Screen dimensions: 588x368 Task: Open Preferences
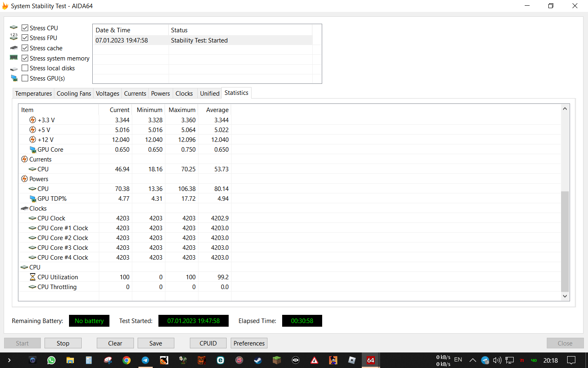point(249,343)
